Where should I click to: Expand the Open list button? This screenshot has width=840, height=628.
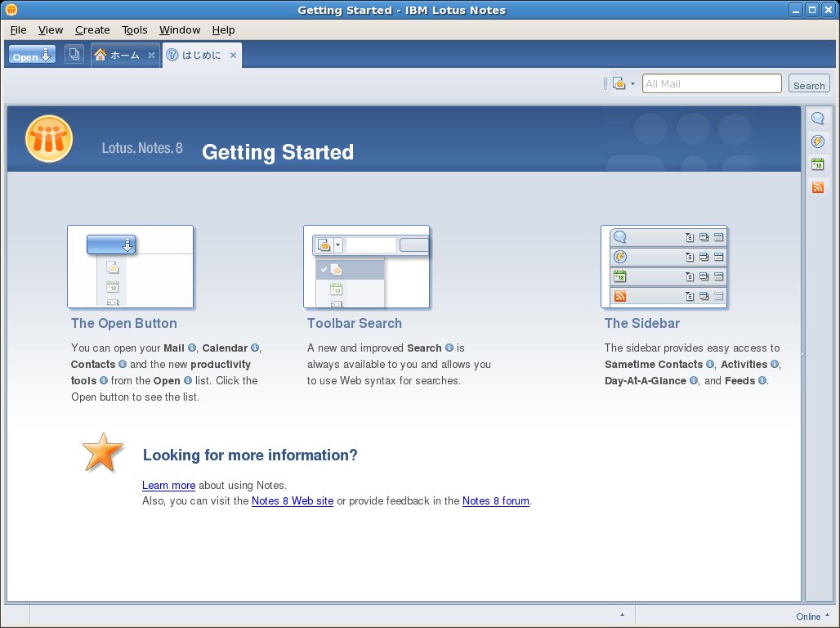pyautogui.click(x=32, y=55)
